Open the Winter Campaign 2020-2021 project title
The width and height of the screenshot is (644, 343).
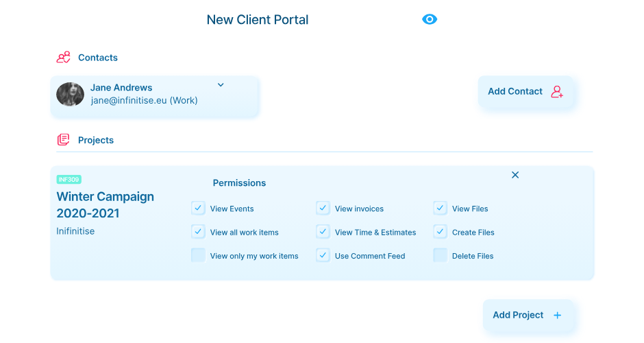point(106,205)
